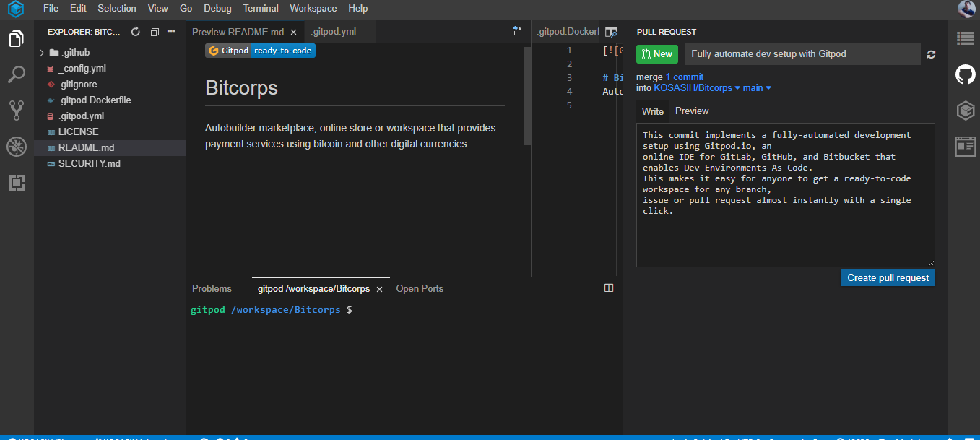Screen dimensions: 980x440
Task: Open _config.yml in the Explorer
Action: tap(110, 69)
